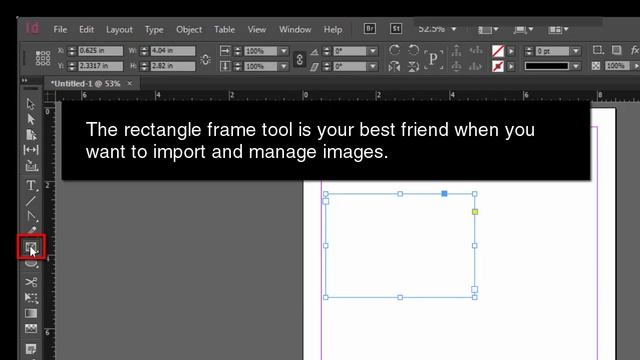Choose the Pencil tool

(x=31, y=230)
